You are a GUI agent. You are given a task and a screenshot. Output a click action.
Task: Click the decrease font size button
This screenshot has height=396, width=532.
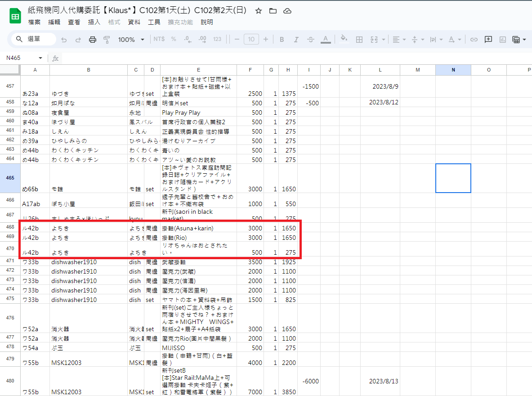click(237, 40)
